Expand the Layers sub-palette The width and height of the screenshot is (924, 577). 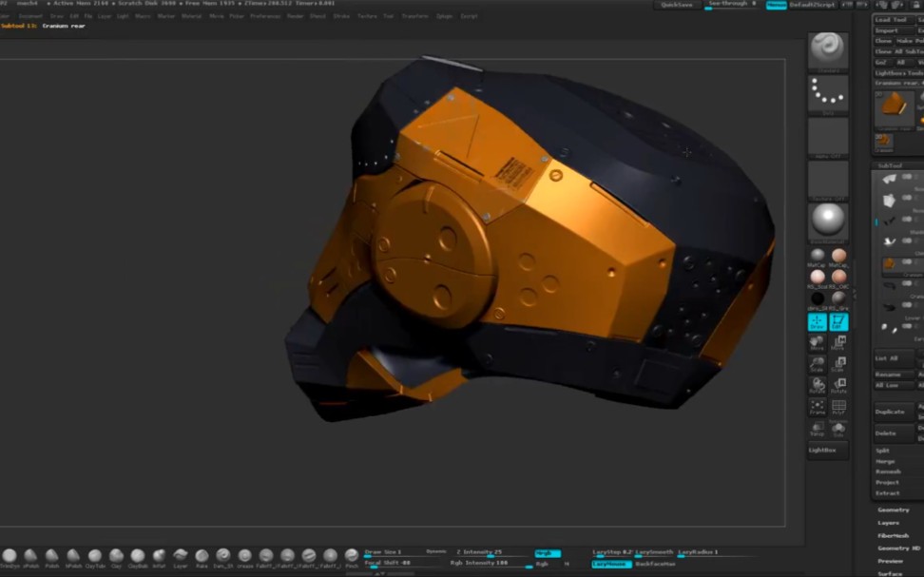tap(889, 523)
